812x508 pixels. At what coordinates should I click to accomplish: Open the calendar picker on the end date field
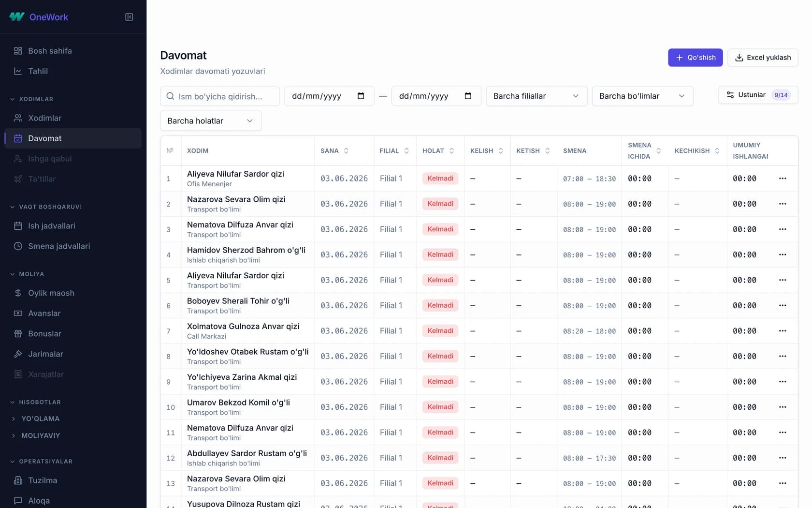(468, 96)
